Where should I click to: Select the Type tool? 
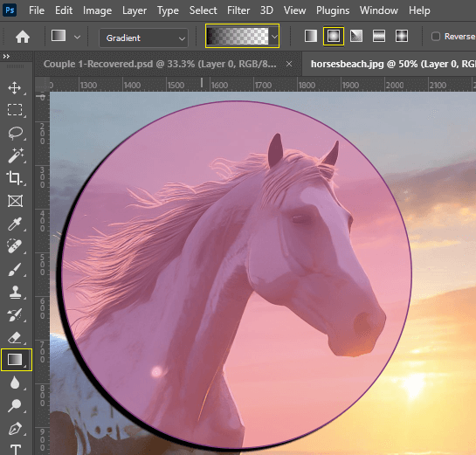15,449
